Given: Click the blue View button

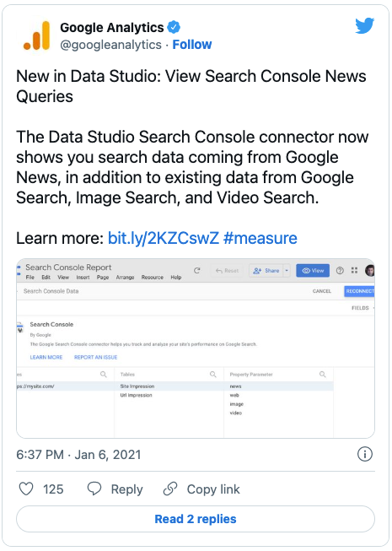Looking at the screenshot, I should pos(313,271).
